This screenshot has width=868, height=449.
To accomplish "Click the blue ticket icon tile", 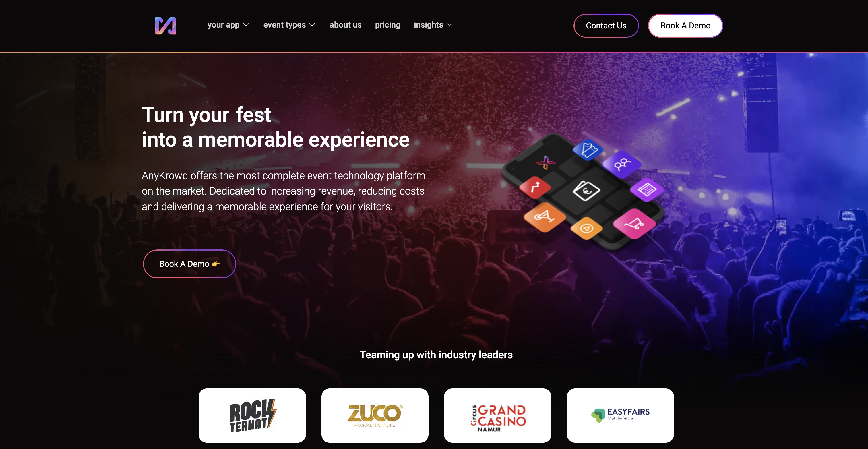I will (x=588, y=149).
